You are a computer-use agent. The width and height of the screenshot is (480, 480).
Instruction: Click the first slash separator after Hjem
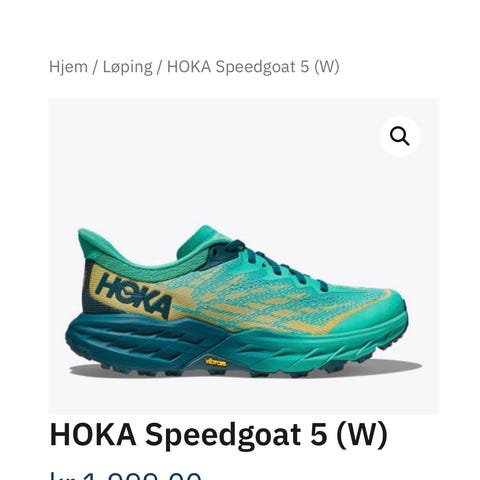click(95, 67)
